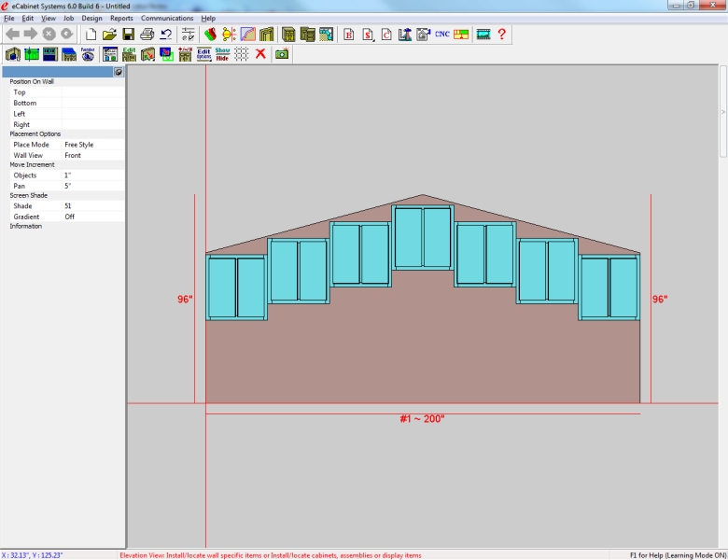The image size is (728, 560).
Task: Open the Reports menu
Action: [121, 18]
